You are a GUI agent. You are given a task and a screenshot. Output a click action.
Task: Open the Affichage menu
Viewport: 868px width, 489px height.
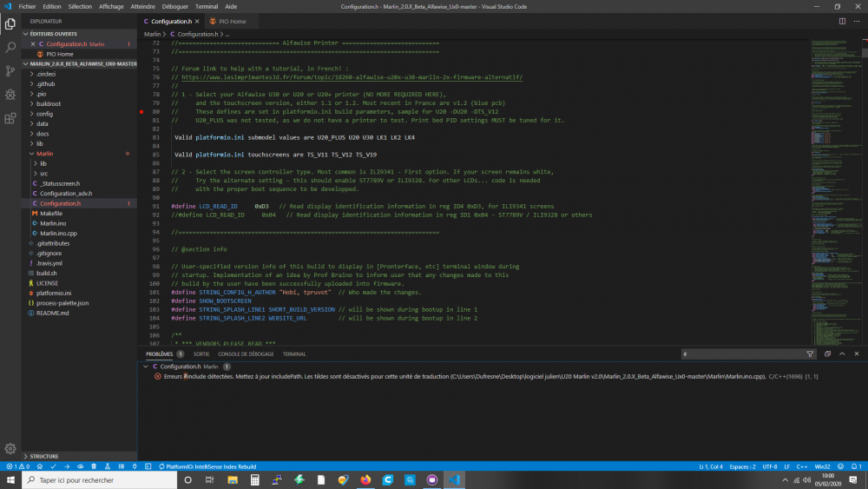[x=111, y=7]
